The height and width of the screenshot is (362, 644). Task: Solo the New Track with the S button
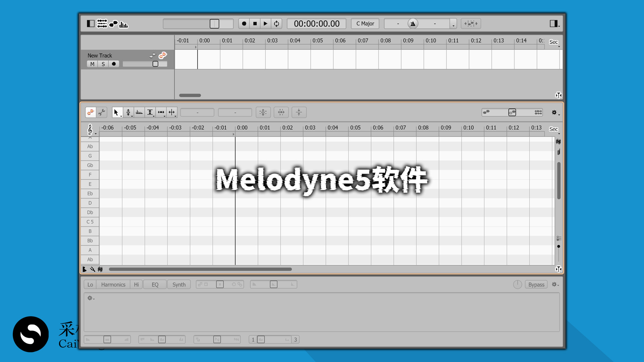point(103,64)
